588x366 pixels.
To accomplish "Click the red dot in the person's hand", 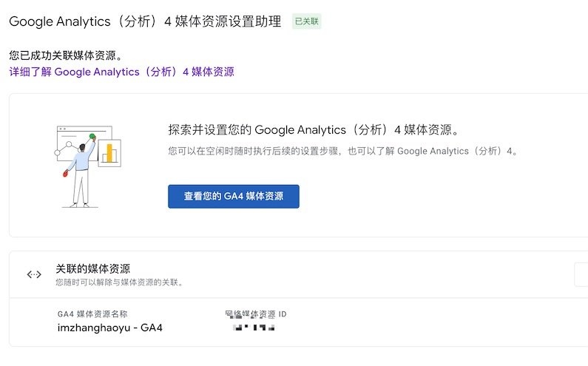I will (x=66, y=174).
